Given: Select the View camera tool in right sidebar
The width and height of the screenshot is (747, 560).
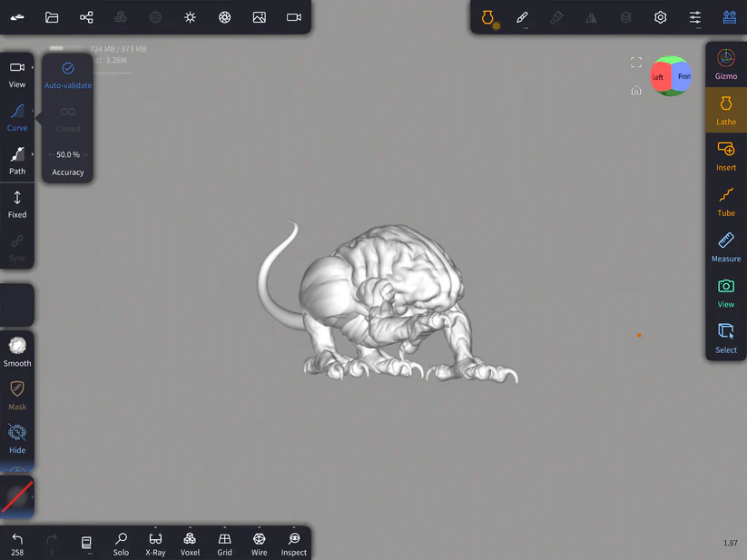Looking at the screenshot, I should point(726,293).
